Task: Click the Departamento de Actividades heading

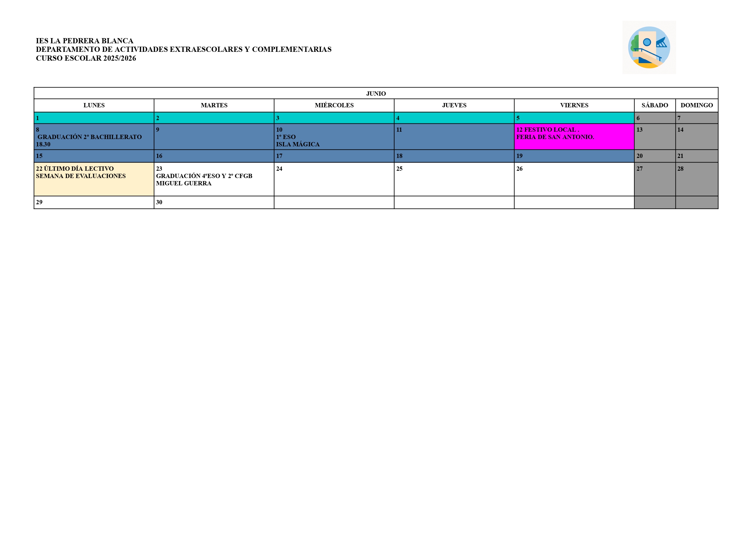Action: (x=184, y=49)
